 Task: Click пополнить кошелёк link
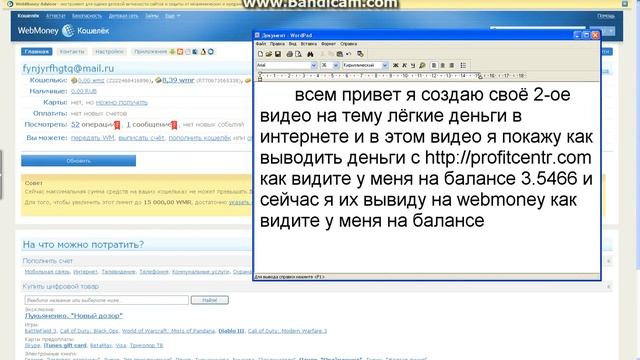pos(200,138)
